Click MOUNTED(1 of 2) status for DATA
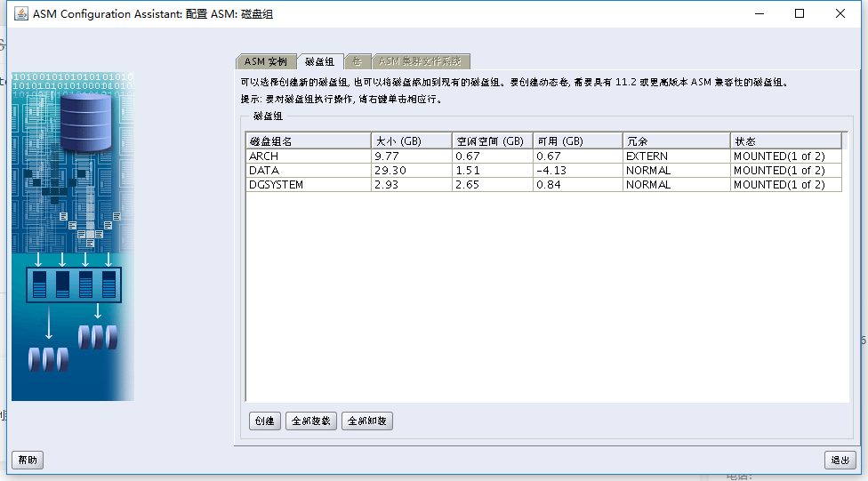868x481 pixels. click(x=786, y=171)
